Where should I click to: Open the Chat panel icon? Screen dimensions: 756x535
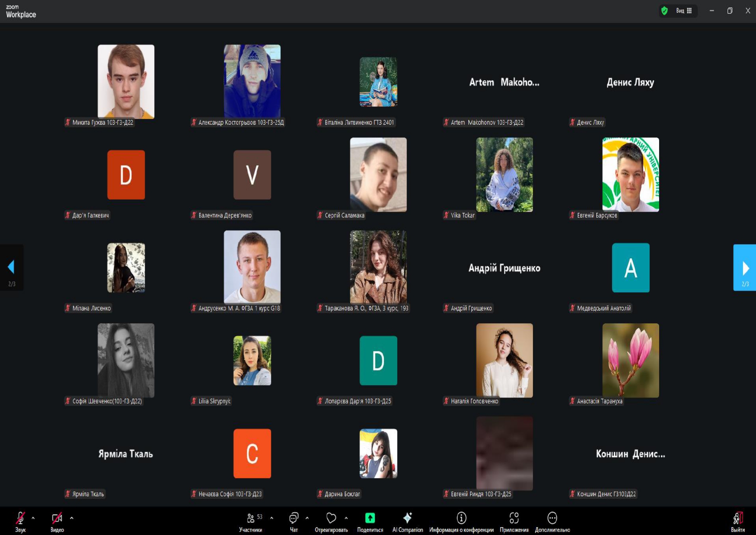(x=294, y=518)
